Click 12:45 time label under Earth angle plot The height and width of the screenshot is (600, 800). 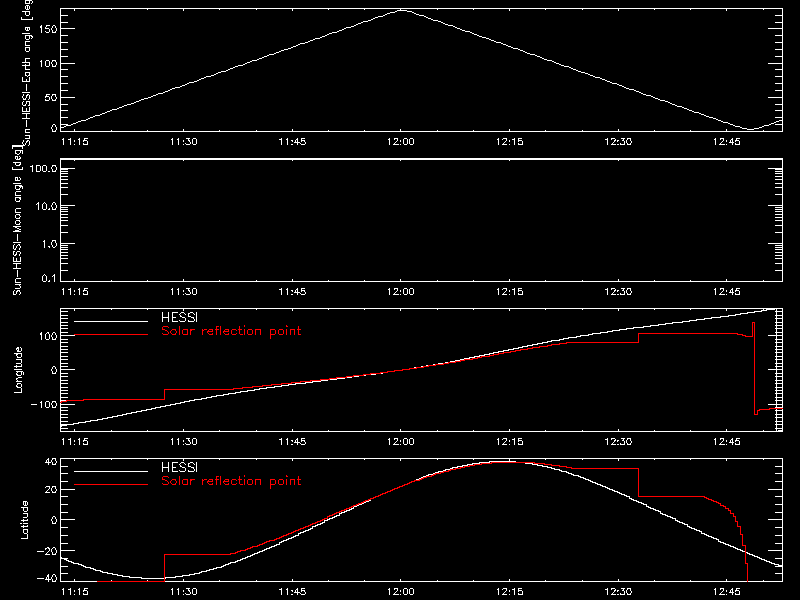coord(727,141)
